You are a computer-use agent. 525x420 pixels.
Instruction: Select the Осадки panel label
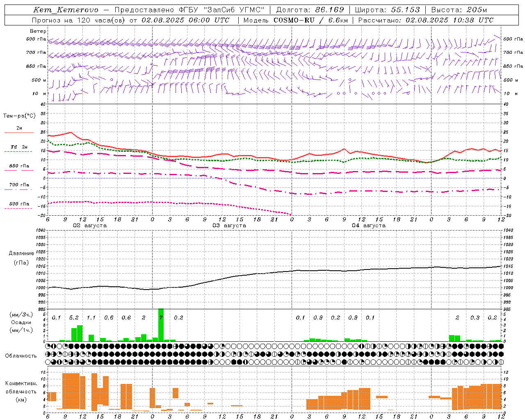[x=21, y=322]
